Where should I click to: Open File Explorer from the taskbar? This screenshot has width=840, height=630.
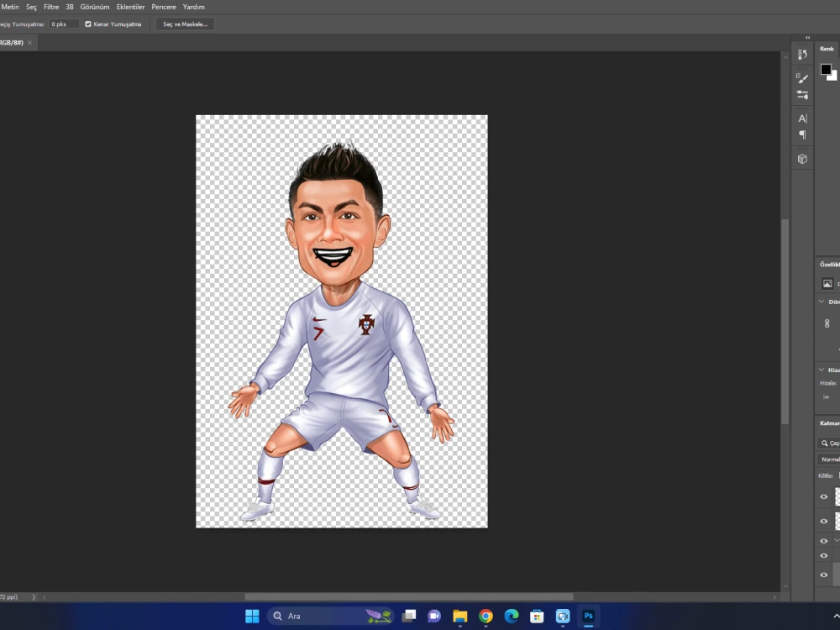(459, 616)
